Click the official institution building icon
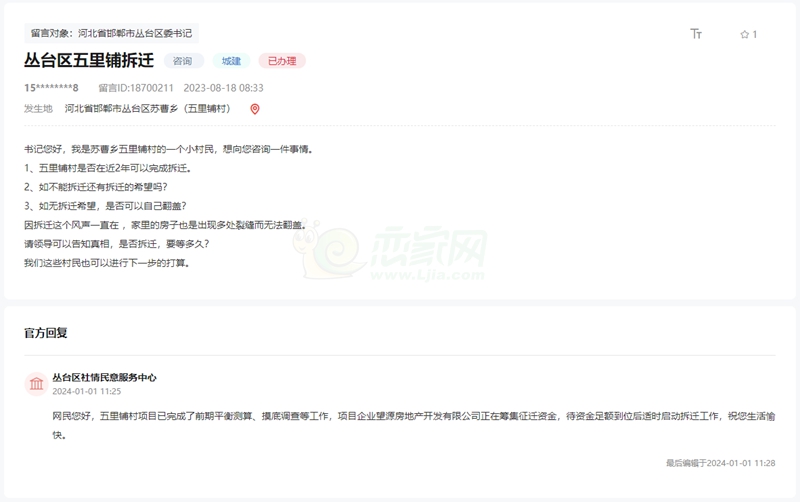The height and width of the screenshot is (502, 800). (36, 384)
